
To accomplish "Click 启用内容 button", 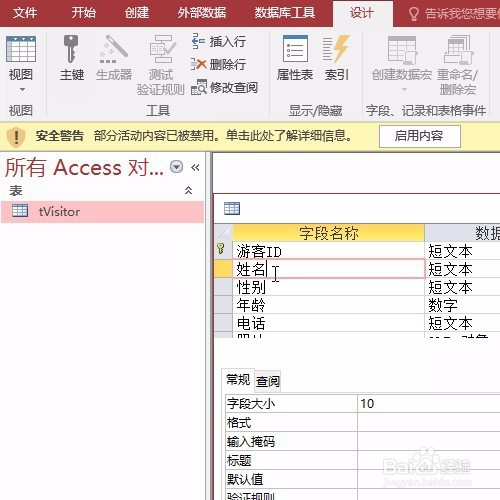I will (420, 136).
